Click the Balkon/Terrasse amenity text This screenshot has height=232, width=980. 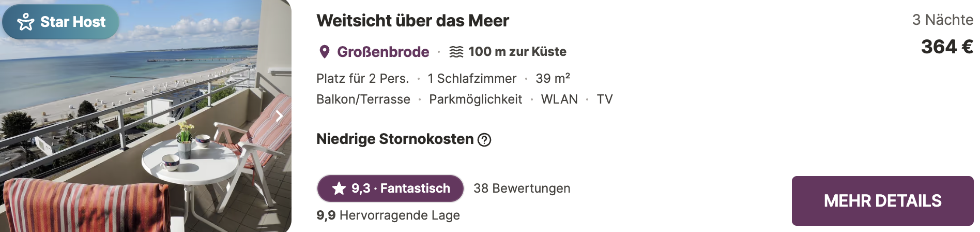pos(363,99)
